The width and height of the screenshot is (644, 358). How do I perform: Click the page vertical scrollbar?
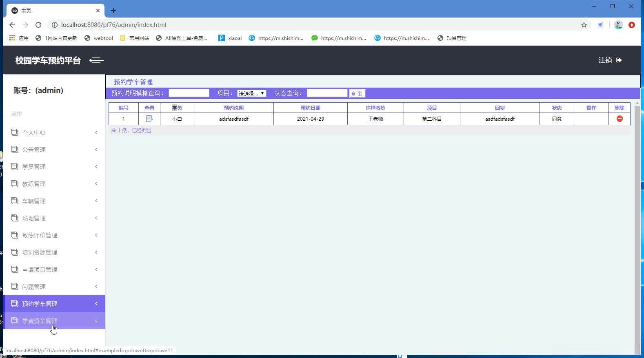pyautogui.click(x=637, y=228)
